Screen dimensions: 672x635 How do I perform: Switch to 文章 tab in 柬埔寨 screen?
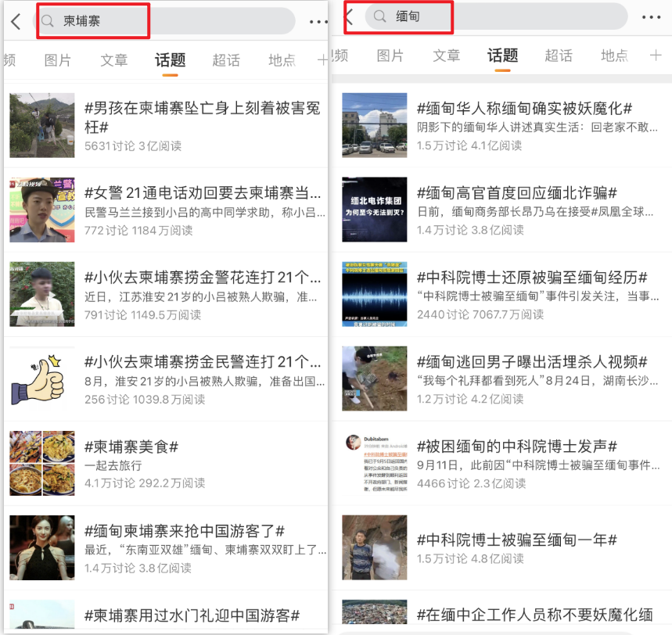click(x=114, y=60)
